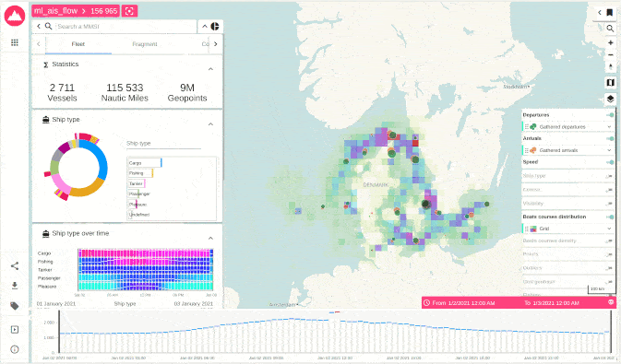The height and width of the screenshot is (364, 621).
Task: Select the Fishing bar in ship type list
Action: pyautogui.click(x=140, y=173)
